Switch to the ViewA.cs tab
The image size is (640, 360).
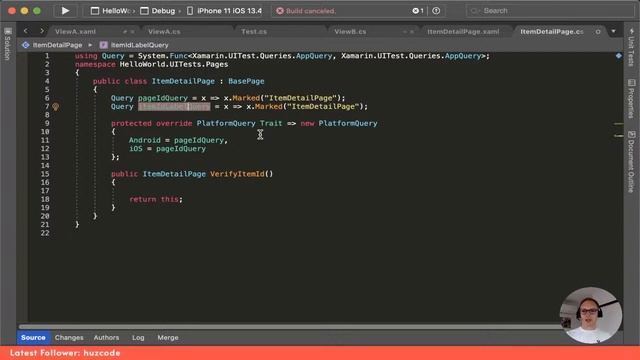[164, 31]
